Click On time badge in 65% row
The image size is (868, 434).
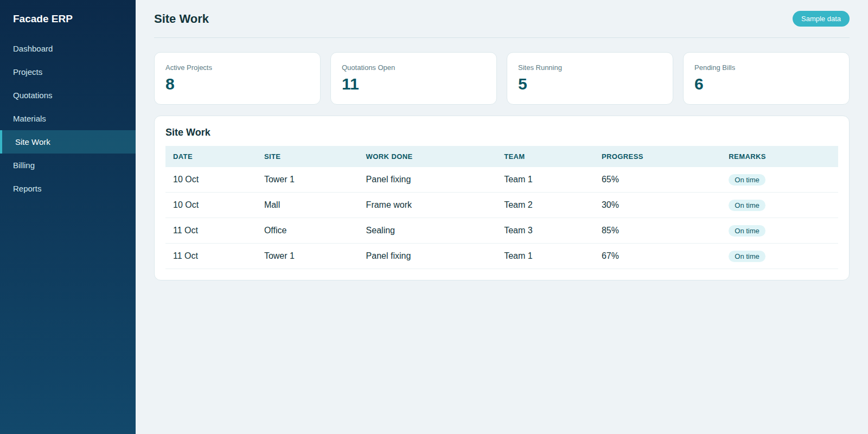click(747, 180)
